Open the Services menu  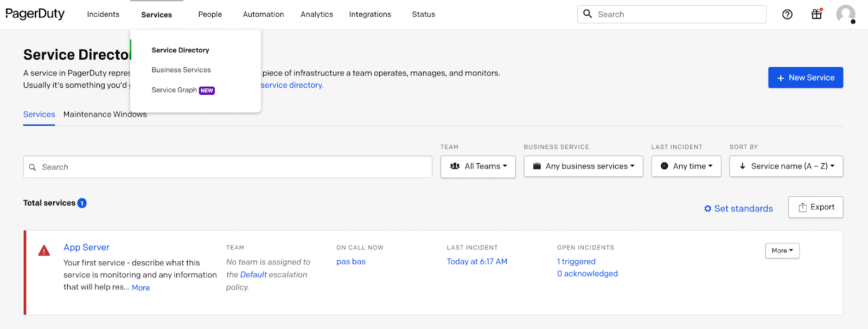point(157,15)
